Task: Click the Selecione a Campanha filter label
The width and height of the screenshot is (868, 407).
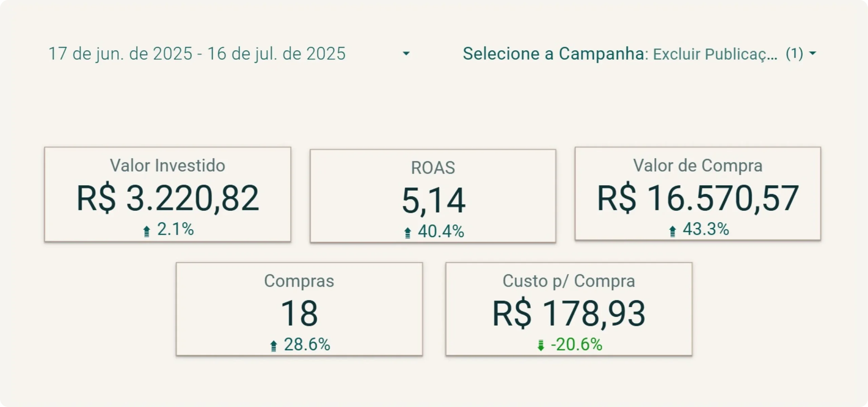Action: point(553,54)
